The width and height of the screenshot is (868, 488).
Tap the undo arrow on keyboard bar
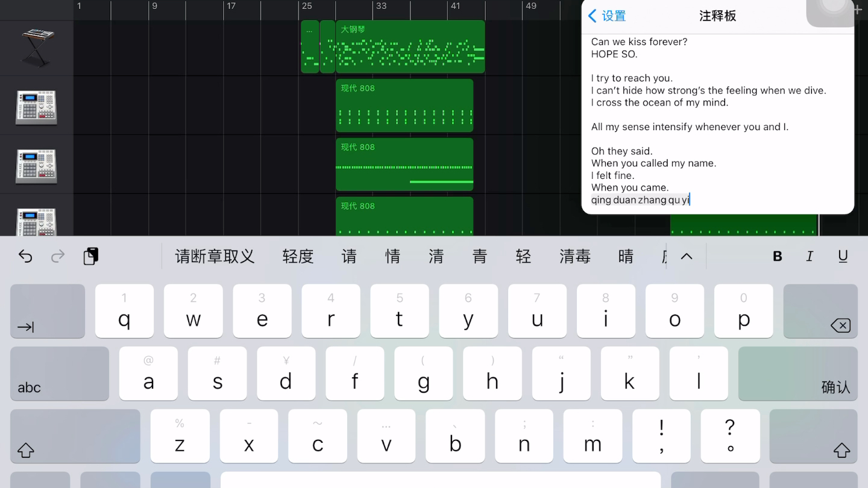pos(25,257)
